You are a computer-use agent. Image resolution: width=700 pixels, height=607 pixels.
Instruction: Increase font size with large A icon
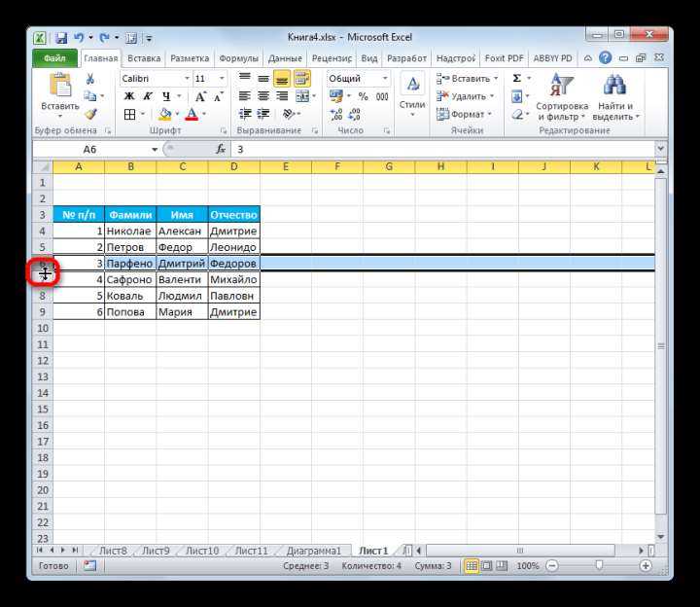[x=200, y=96]
